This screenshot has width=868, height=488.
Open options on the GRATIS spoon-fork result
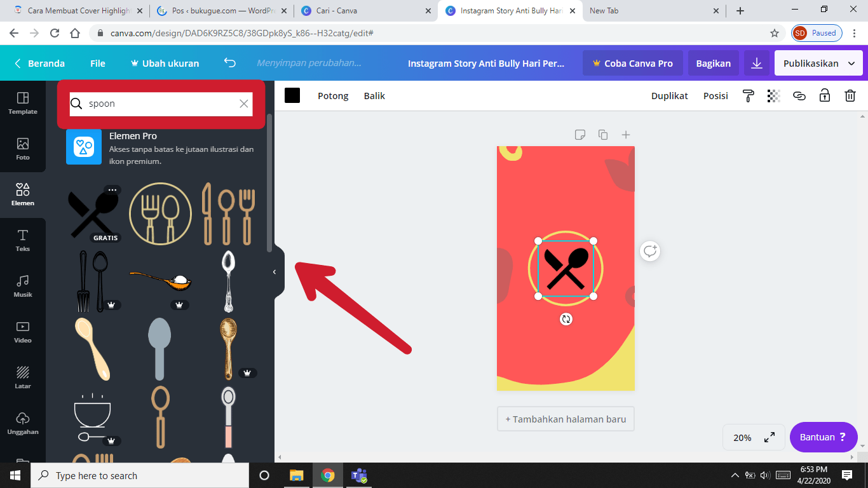click(x=112, y=189)
